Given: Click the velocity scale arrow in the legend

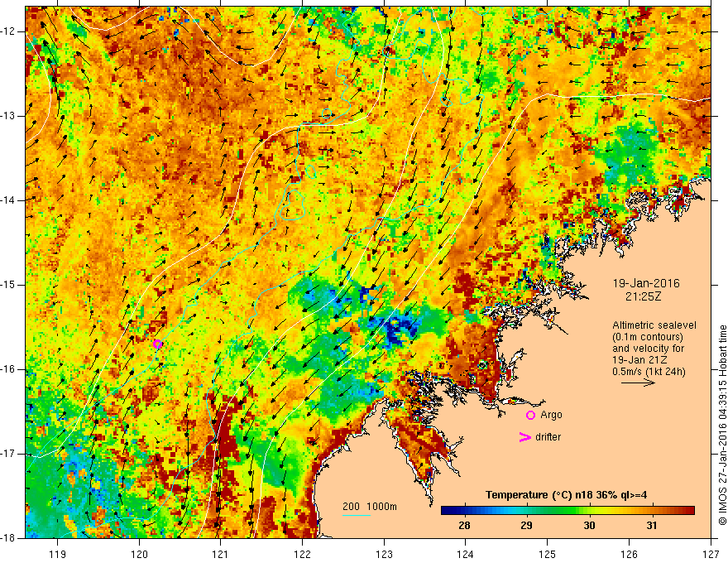Looking at the screenshot, I should pos(638,383).
